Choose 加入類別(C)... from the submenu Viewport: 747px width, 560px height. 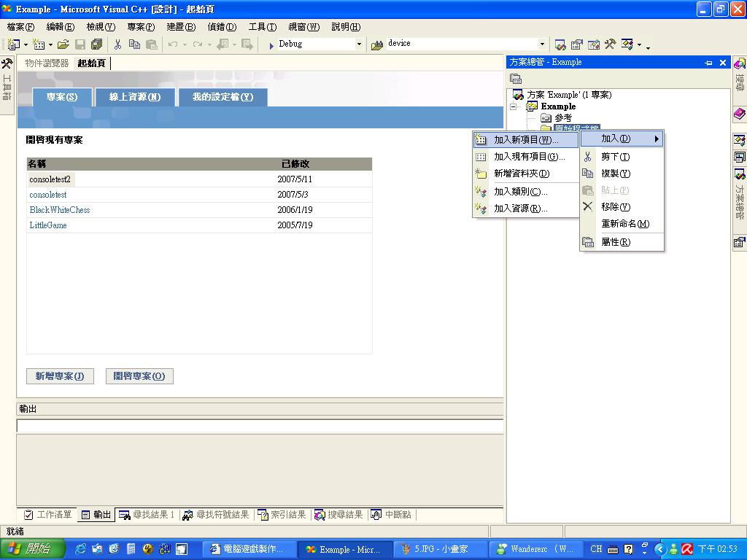pyautogui.click(x=526, y=192)
